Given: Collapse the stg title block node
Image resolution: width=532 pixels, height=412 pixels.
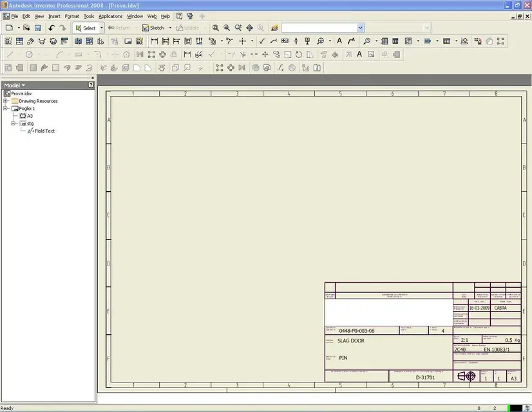Looking at the screenshot, I should [14, 124].
